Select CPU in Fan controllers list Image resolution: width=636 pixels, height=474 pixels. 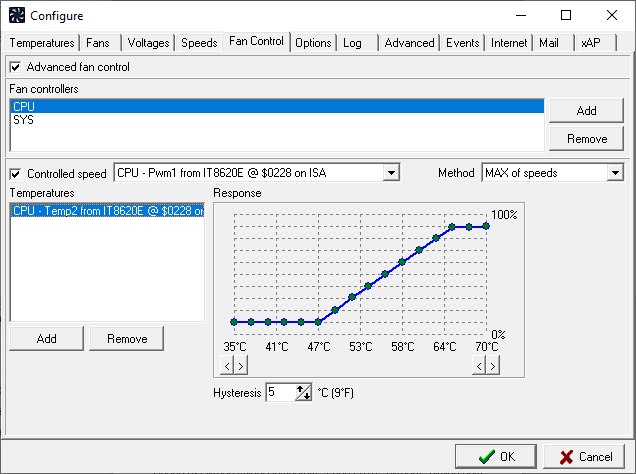[277, 106]
